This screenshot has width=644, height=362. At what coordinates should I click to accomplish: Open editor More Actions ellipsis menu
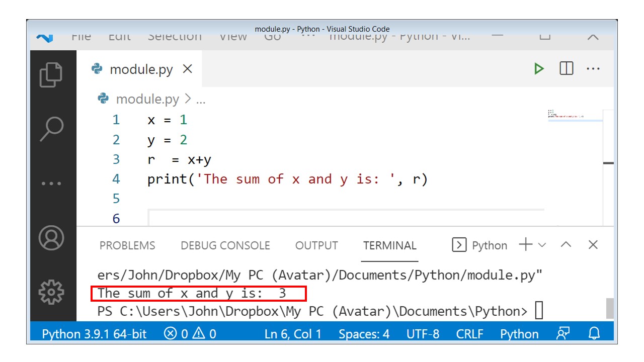point(593,69)
